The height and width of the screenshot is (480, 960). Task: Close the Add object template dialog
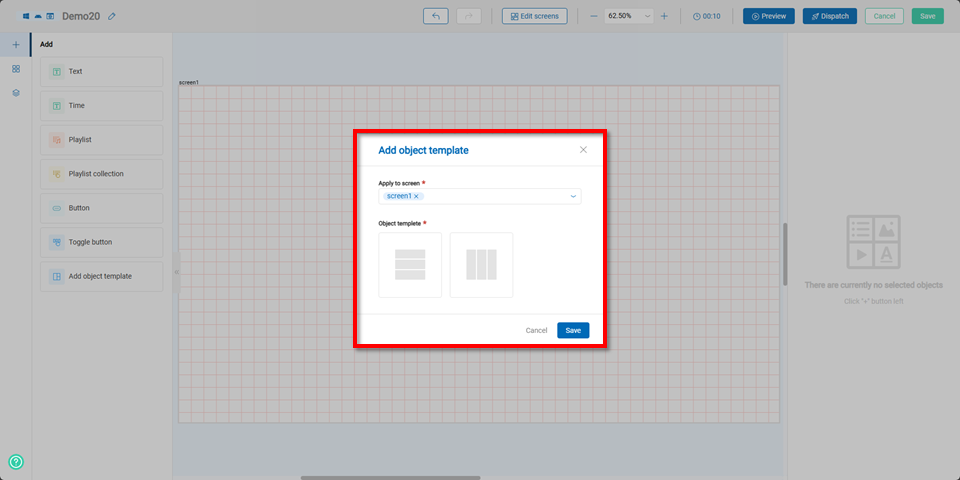coord(583,150)
